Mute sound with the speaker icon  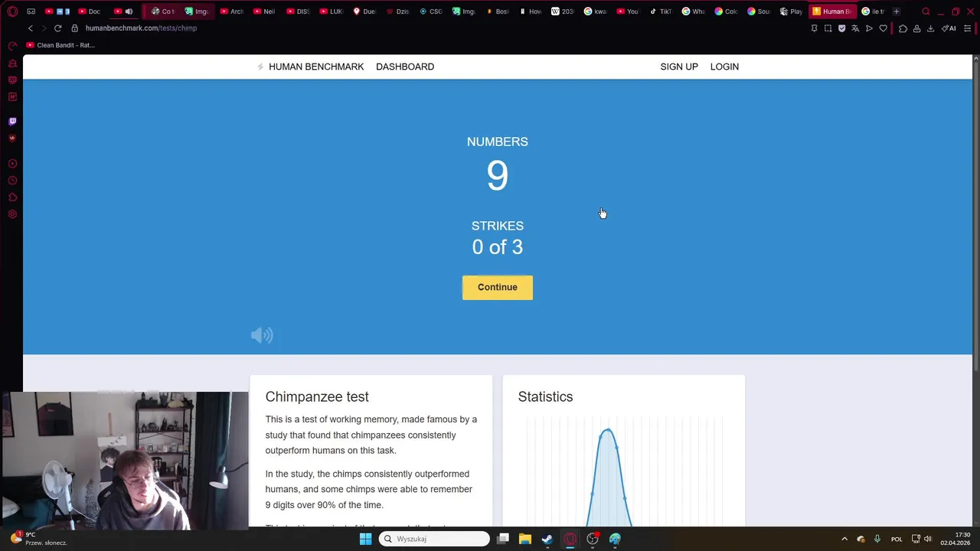click(x=262, y=335)
